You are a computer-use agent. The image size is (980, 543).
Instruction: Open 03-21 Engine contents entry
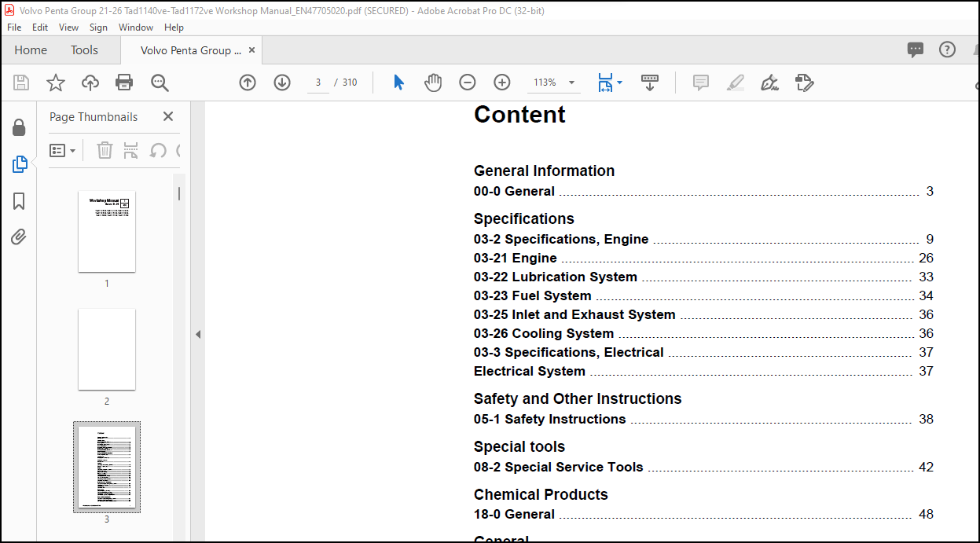tap(703, 258)
